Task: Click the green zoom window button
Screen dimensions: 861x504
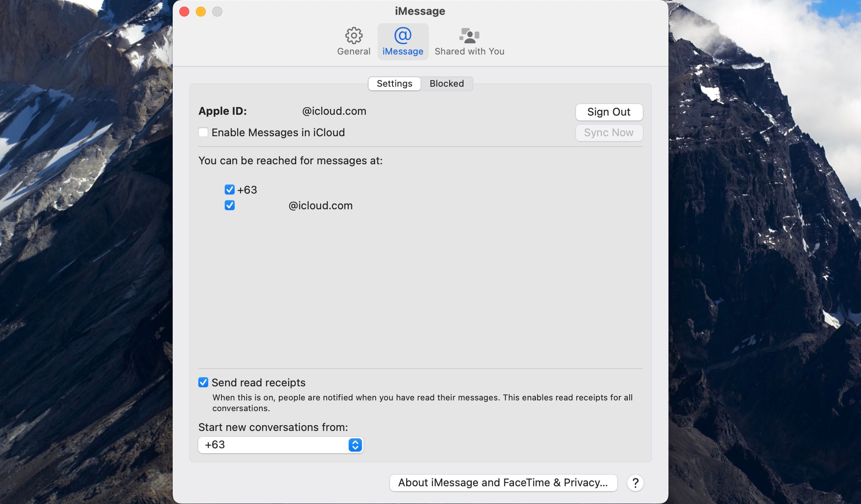Action: (217, 12)
